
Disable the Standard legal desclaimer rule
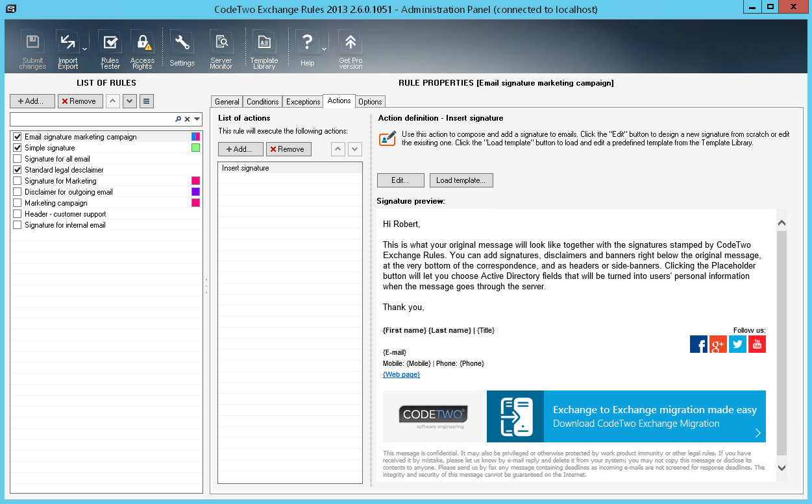point(17,169)
